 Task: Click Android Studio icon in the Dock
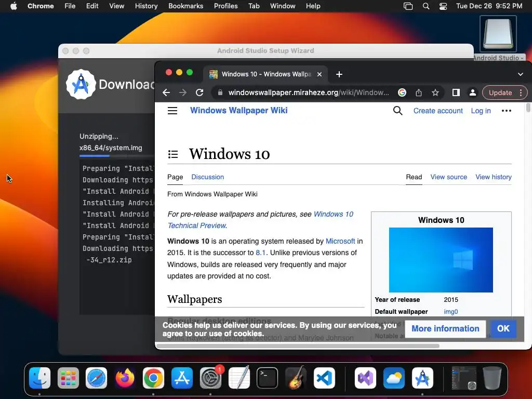(422, 378)
